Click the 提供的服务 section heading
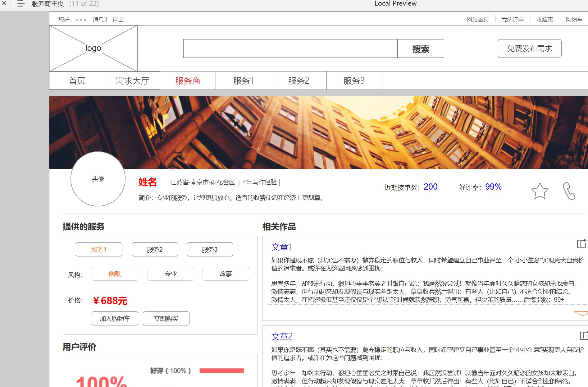The height and width of the screenshot is (387, 588). pyautogui.click(x=84, y=227)
